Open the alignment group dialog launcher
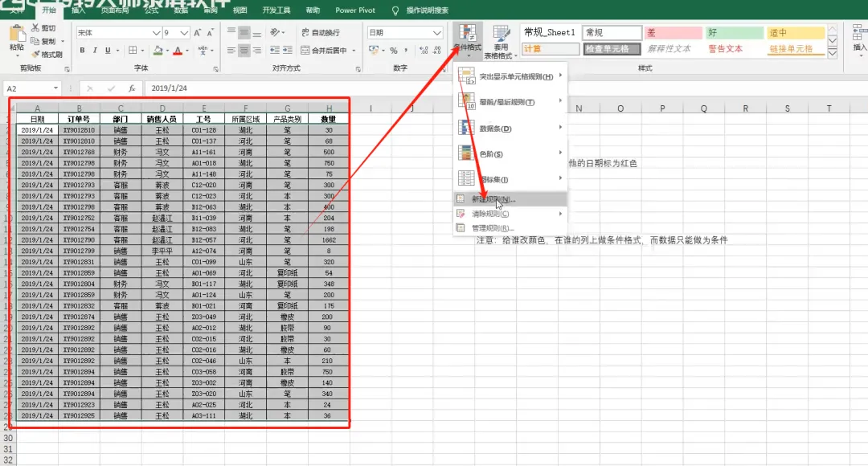Image resolution: width=868 pixels, height=466 pixels. [358, 69]
